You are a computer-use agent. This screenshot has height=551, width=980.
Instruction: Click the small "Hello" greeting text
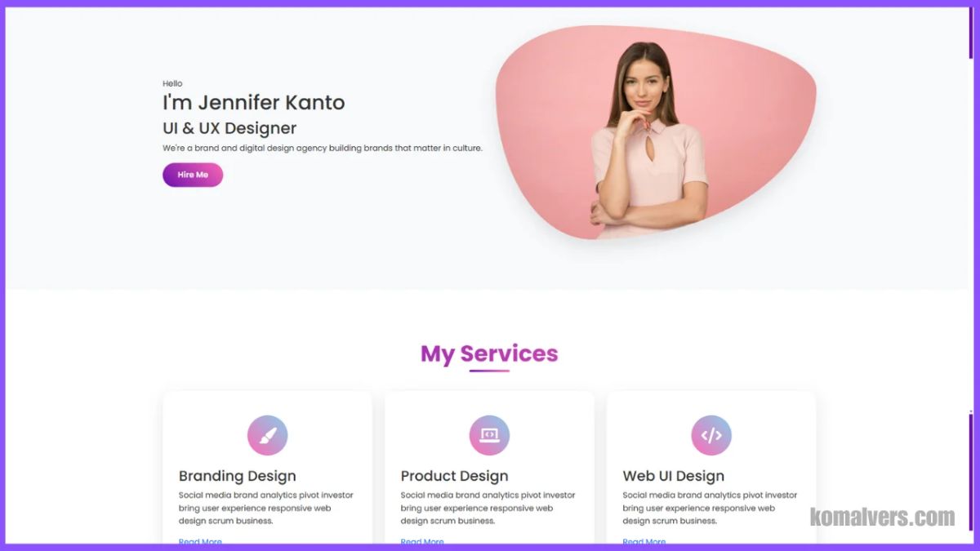tap(172, 83)
